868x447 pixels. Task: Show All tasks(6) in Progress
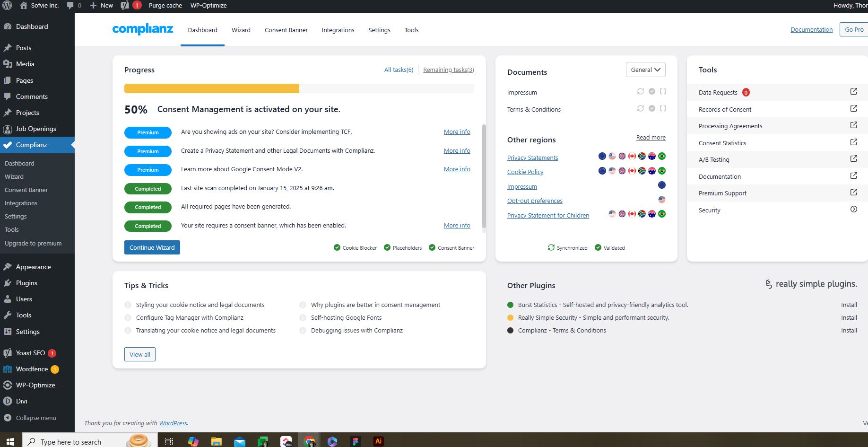399,70
